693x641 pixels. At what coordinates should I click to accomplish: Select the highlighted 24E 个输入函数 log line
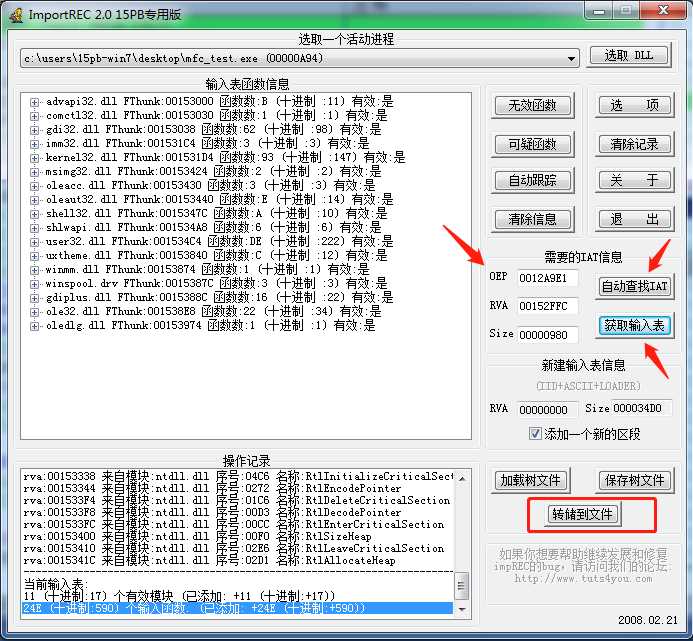[x=238, y=608]
